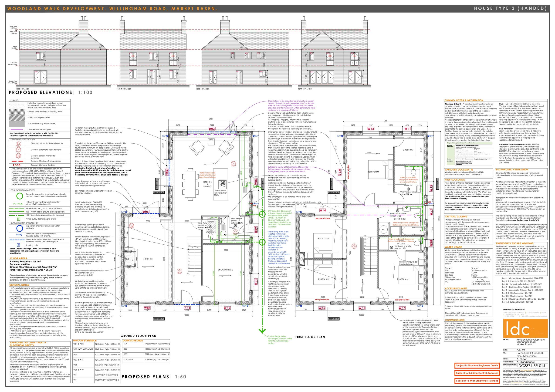Click the external facing brickwork diagonal hatch swatch

click(17, 118)
